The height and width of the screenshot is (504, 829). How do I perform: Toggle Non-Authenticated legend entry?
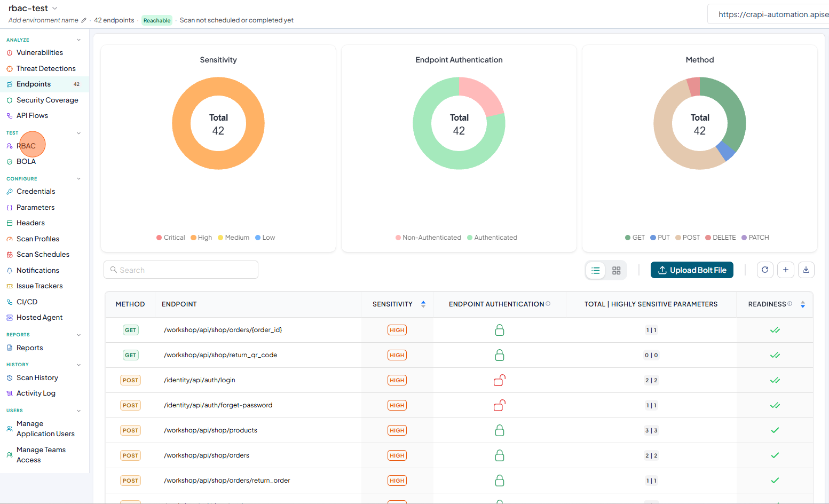[x=428, y=238]
